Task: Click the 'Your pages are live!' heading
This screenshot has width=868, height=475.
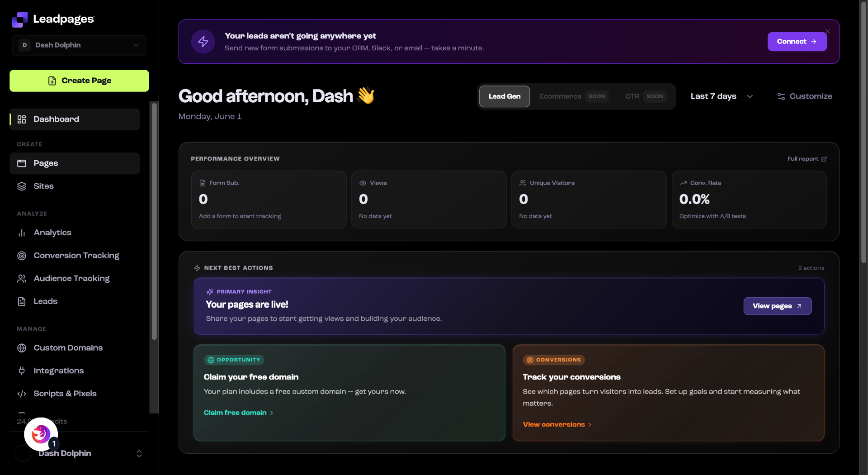Action: click(x=247, y=305)
